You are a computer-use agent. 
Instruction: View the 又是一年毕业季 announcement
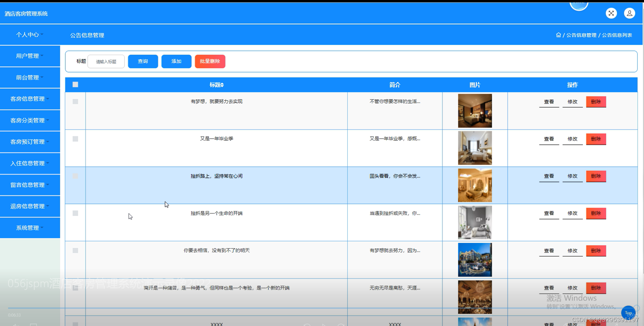click(x=549, y=139)
